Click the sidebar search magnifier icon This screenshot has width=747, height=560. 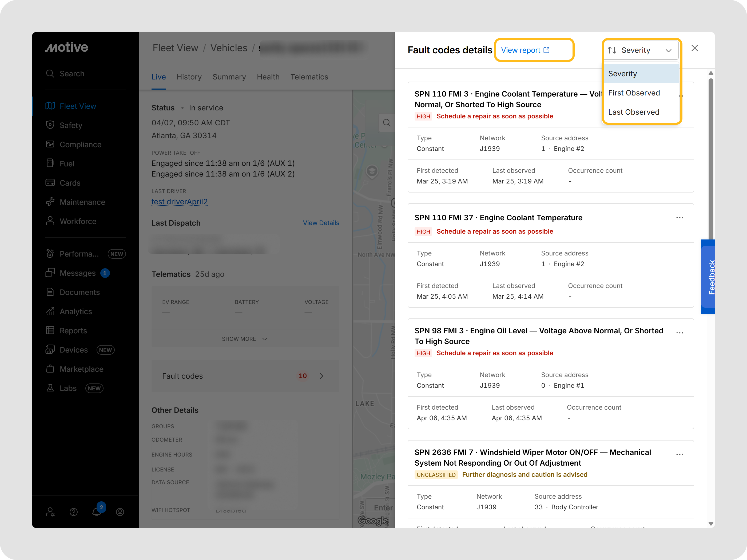click(x=50, y=74)
